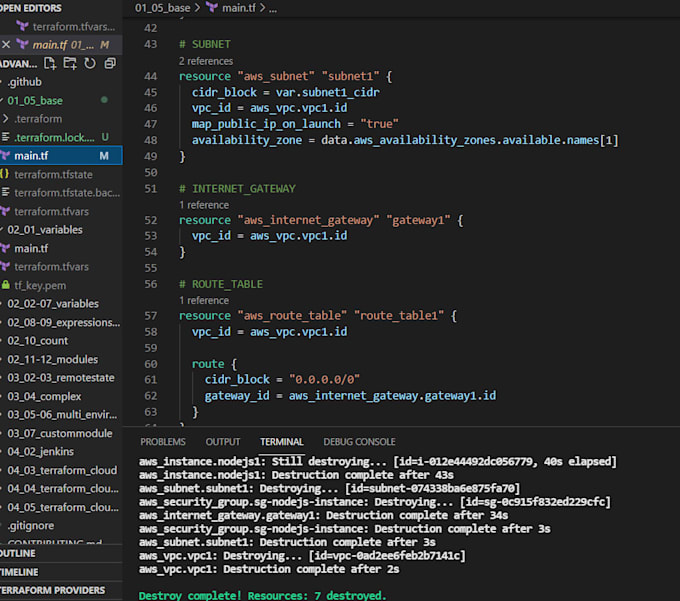Click 'aws_internet_gateway.gateway1.id' on line 62
Viewport: 680px width, 601px height.
click(392, 395)
